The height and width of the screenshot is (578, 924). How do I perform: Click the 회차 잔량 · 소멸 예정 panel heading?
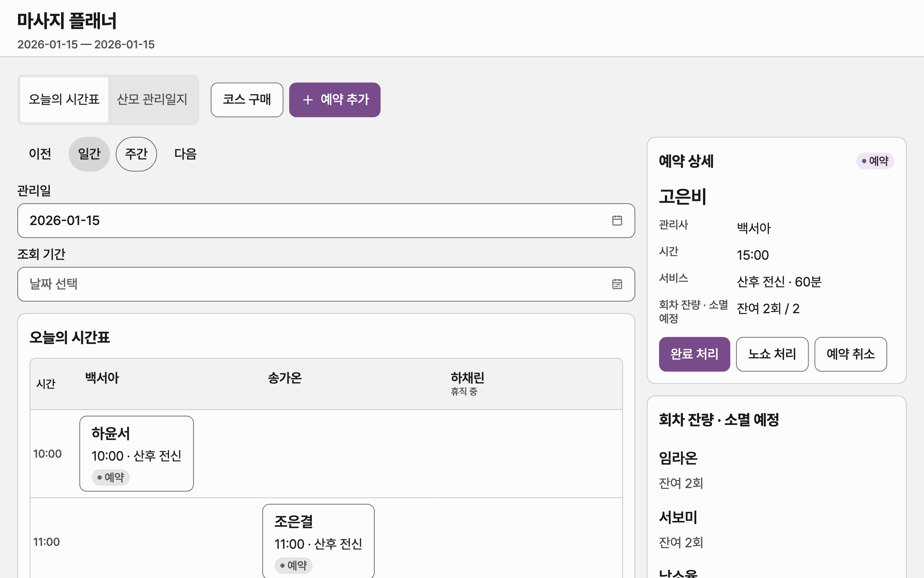coord(719,420)
